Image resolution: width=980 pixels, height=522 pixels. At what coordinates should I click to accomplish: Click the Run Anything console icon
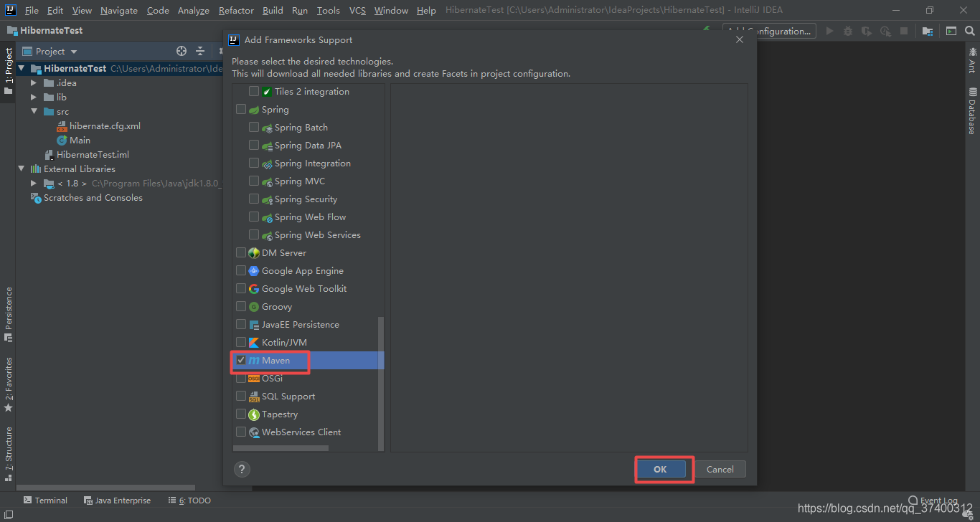[951, 31]
